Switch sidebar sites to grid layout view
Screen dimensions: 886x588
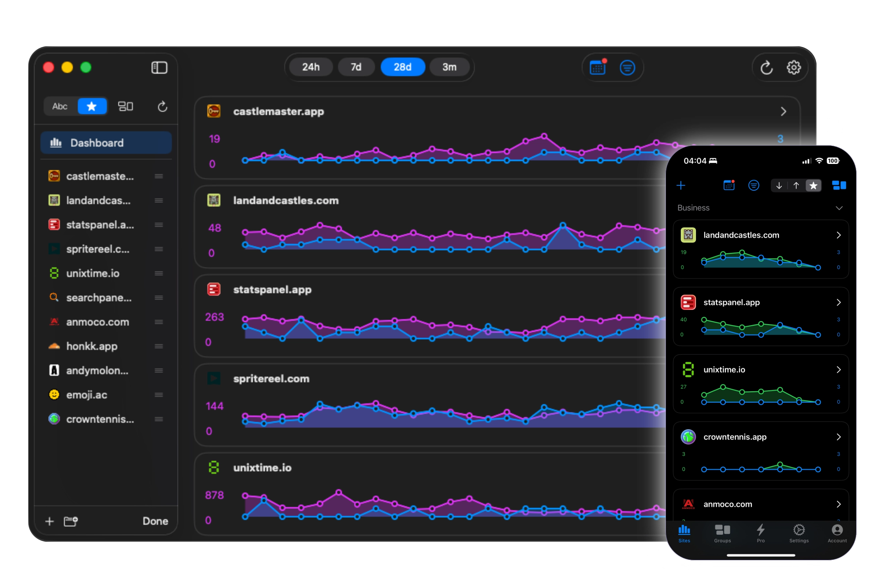126,106
